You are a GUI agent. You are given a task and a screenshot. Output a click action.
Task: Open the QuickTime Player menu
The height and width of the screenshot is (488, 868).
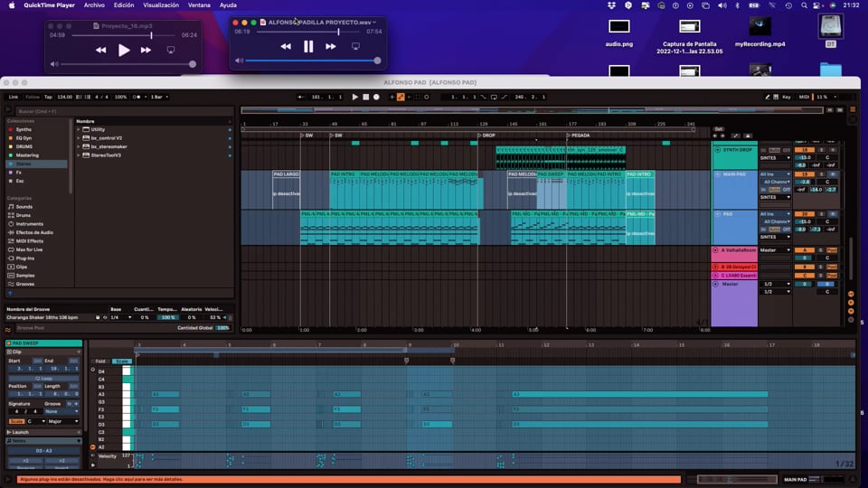tap(49, 5)
